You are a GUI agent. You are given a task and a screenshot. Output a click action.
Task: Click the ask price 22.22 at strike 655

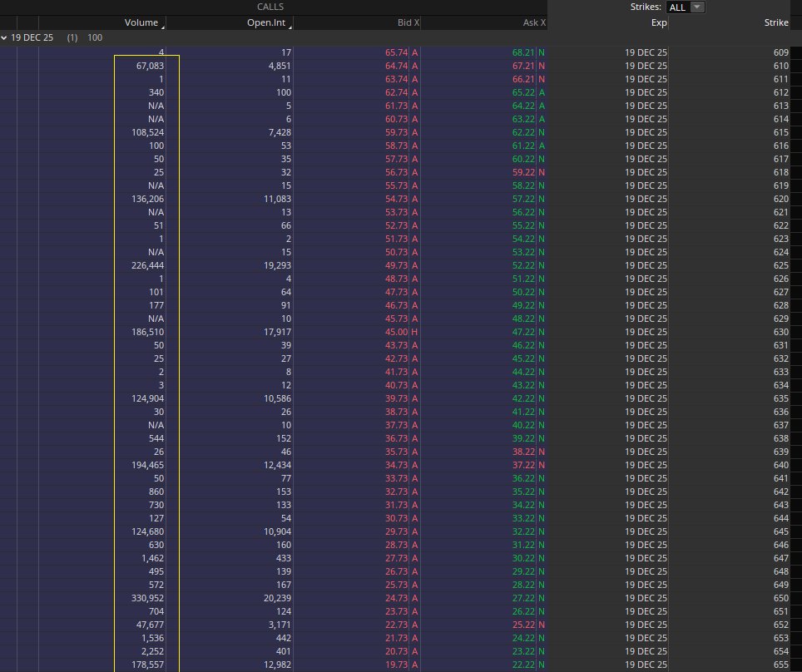point(525,665)
